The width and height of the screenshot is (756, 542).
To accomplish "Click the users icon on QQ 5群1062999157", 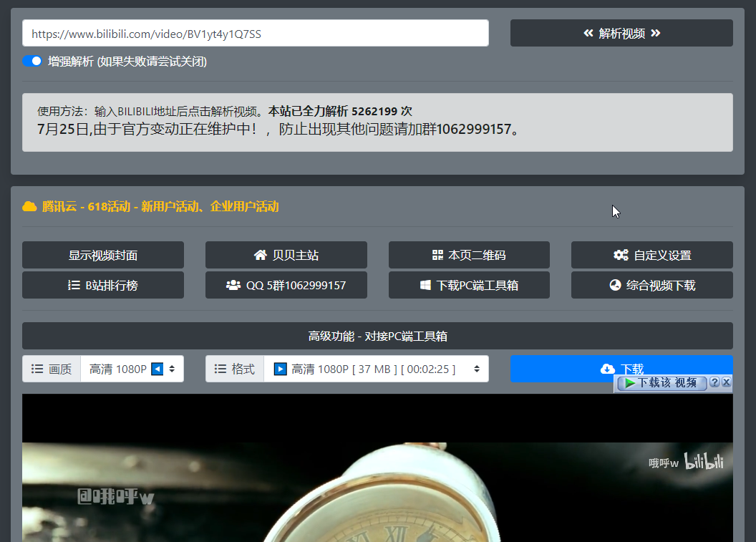I will (233, 285).
